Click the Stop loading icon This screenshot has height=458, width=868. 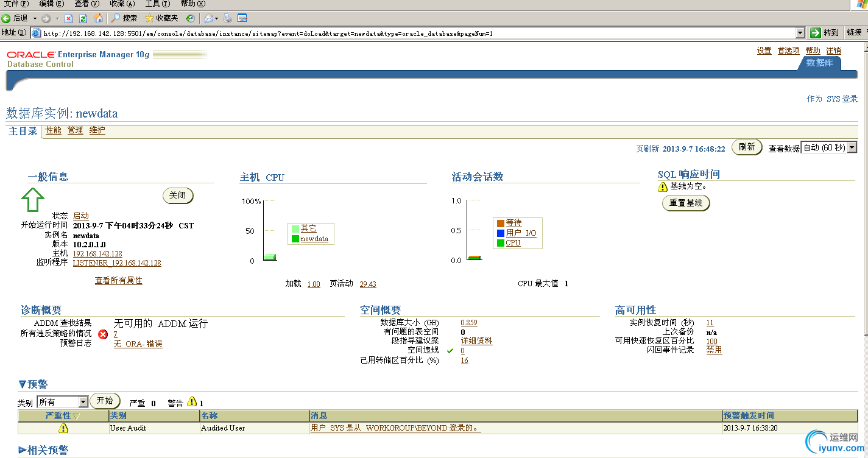[68, 18]
